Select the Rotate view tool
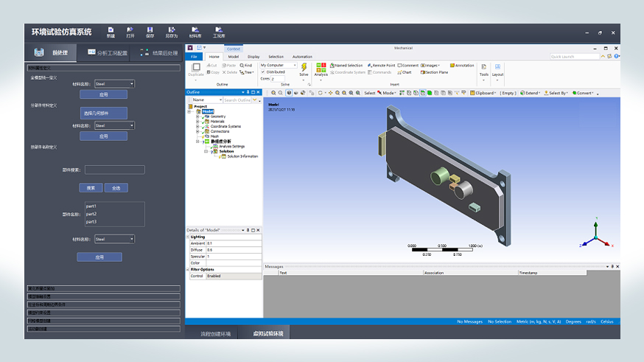Viewport: 644px width, 362px height. 321,93
